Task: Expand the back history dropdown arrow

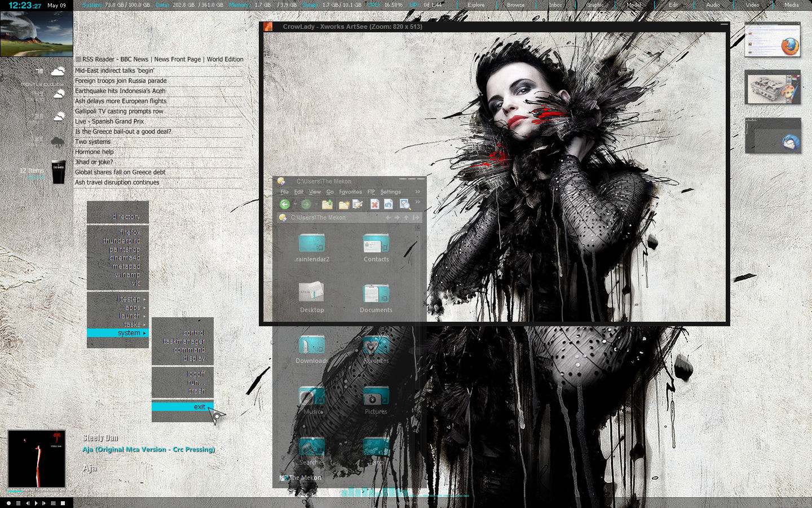Action: click(x=295, y=204)
